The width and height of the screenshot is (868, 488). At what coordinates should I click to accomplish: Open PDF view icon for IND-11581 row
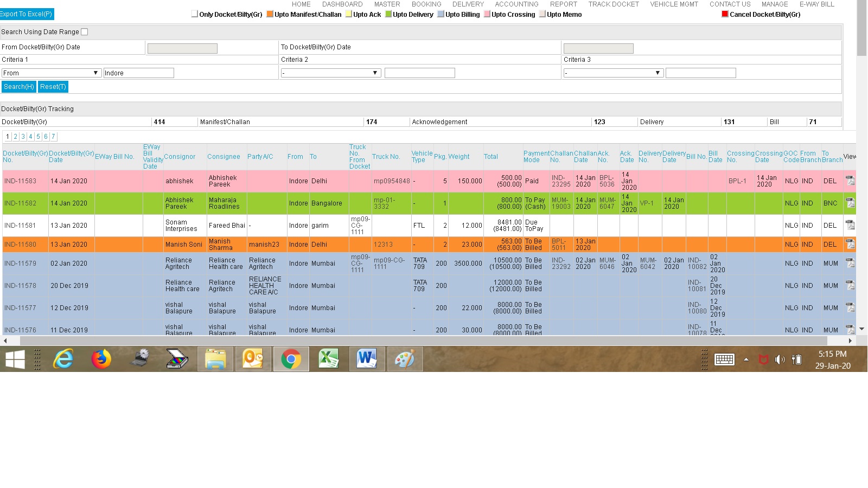(850, 224)
